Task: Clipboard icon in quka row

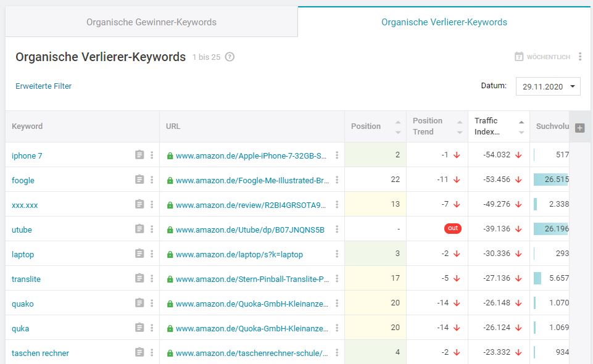Action: pyautogui.click(x=139, y=328)
